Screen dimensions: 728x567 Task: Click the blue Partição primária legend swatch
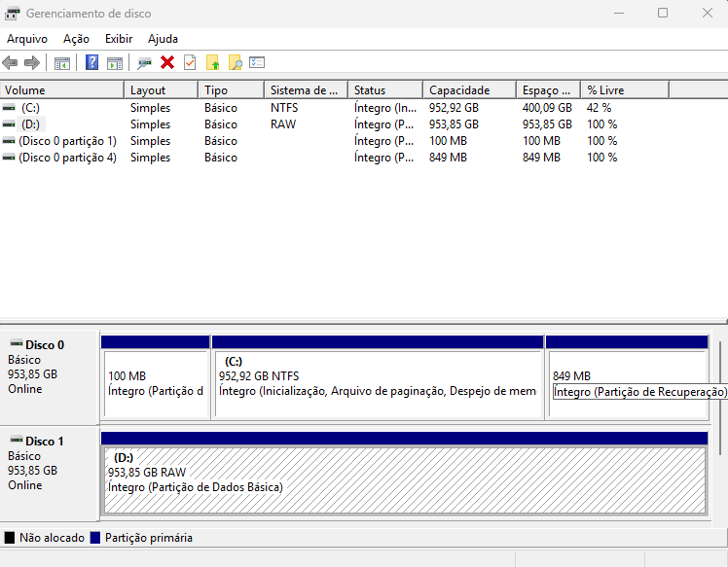click(x=95, y=538)
